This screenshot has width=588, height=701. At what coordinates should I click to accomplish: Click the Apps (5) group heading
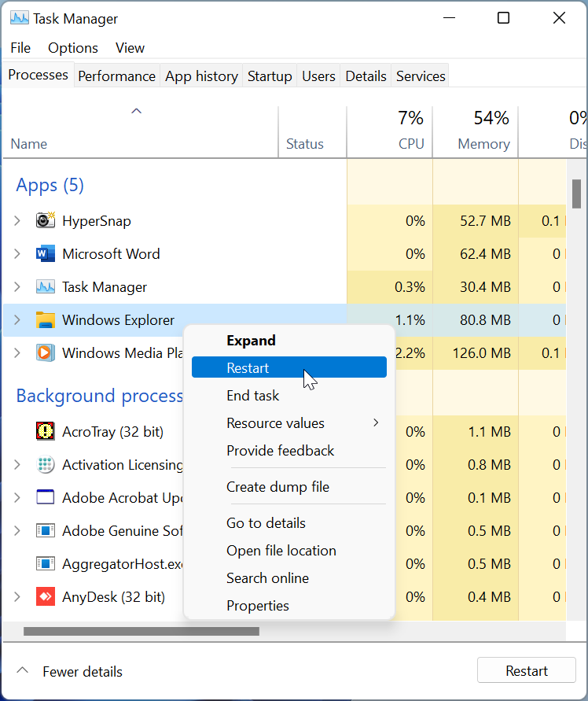click(50, 185)
